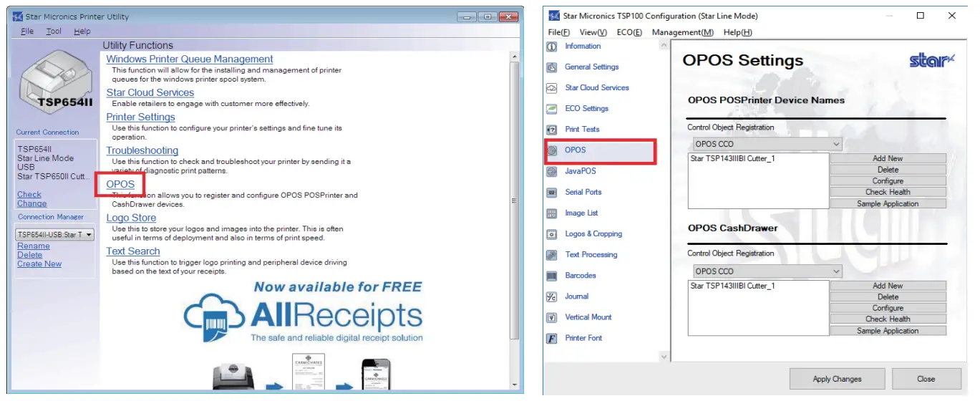The height and width of the screenshot is (401, 980).
Task: Click the Journal sidebar icon
Action: point(551,296)
